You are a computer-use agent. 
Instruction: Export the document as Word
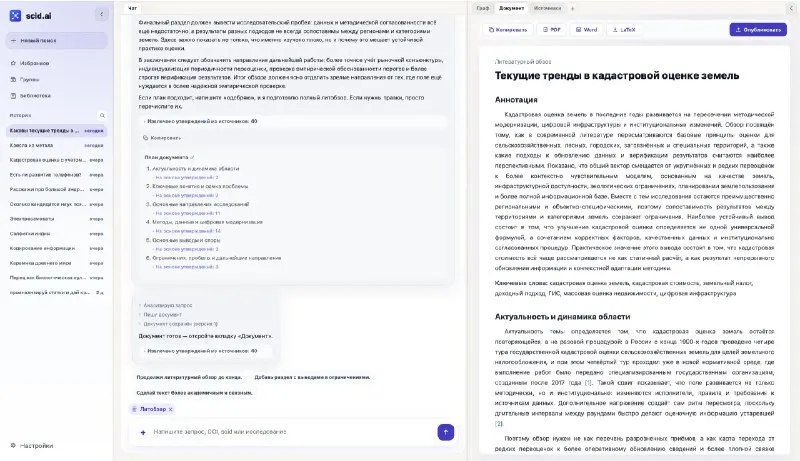586,30
